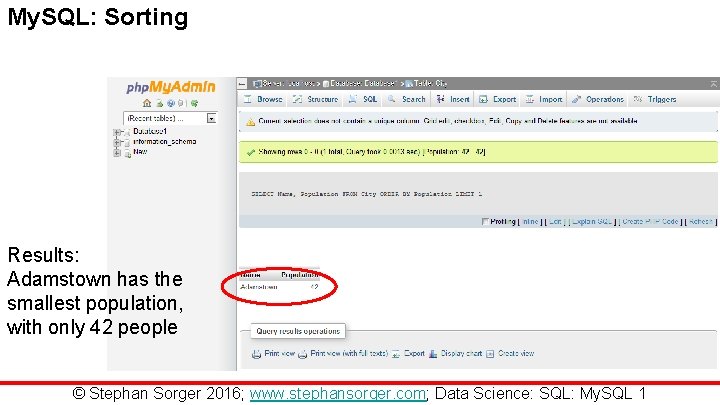Viewport: 720px width, 405px height.
Task: Open the Structure tab
Action: 316,99
